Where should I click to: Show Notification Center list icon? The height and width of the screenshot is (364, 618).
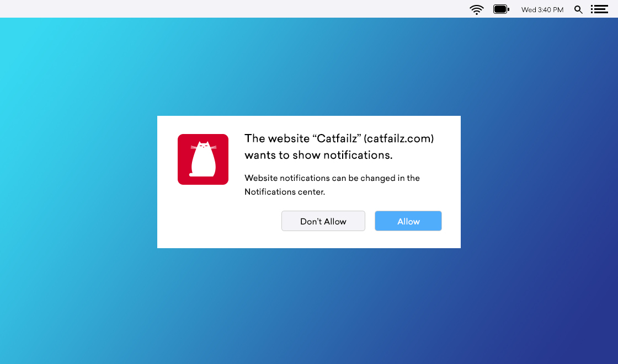point(599,9)
